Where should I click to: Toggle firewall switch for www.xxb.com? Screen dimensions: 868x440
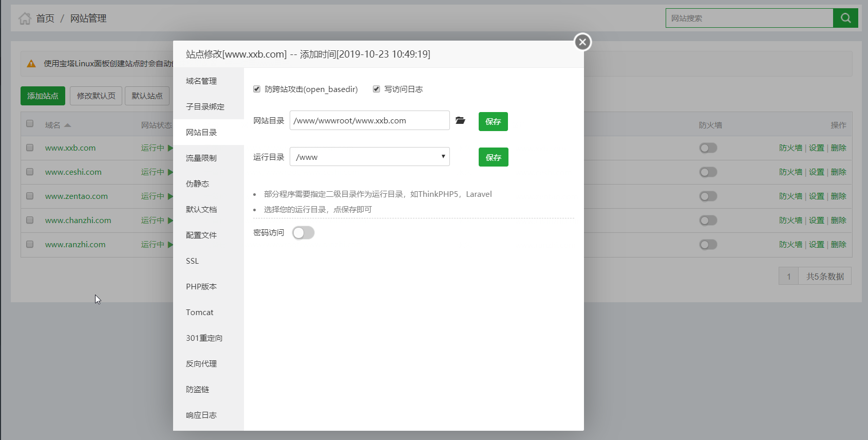708,148
